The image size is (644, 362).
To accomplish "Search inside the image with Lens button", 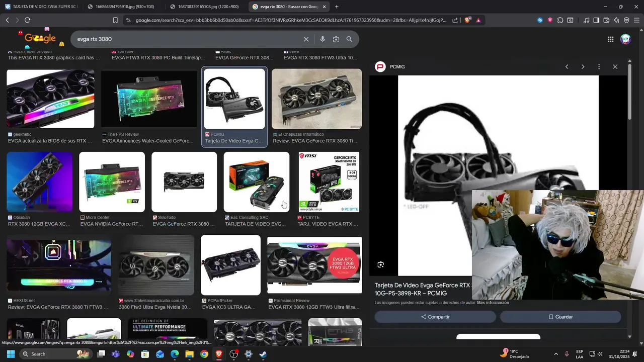I will point(381,264).
